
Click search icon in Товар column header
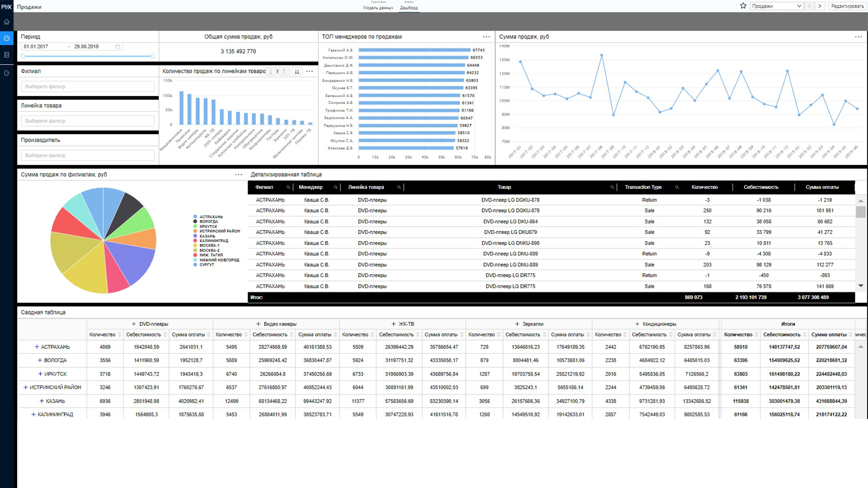[x=612, y=187]
